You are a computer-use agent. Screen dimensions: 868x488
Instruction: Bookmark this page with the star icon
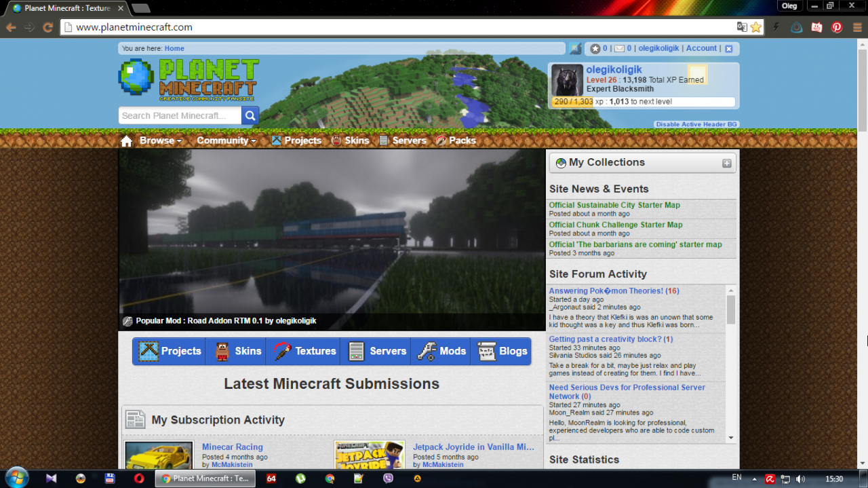point(756,27)
